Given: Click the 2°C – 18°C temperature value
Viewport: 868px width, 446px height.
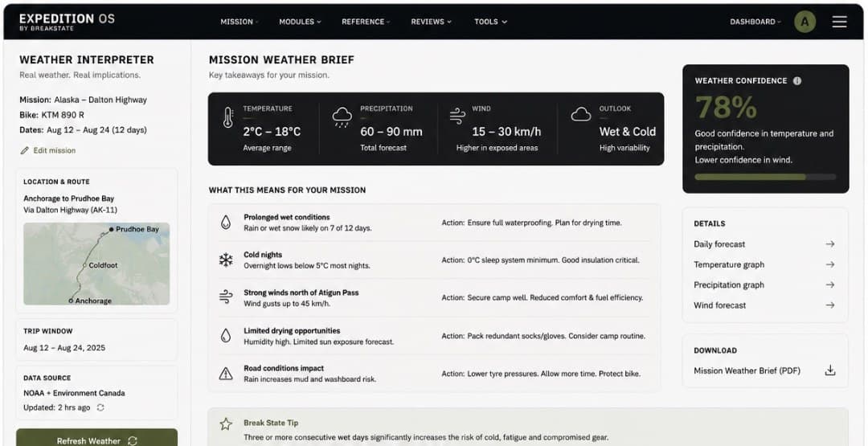Looking at the screenshot, I should 272,132.
